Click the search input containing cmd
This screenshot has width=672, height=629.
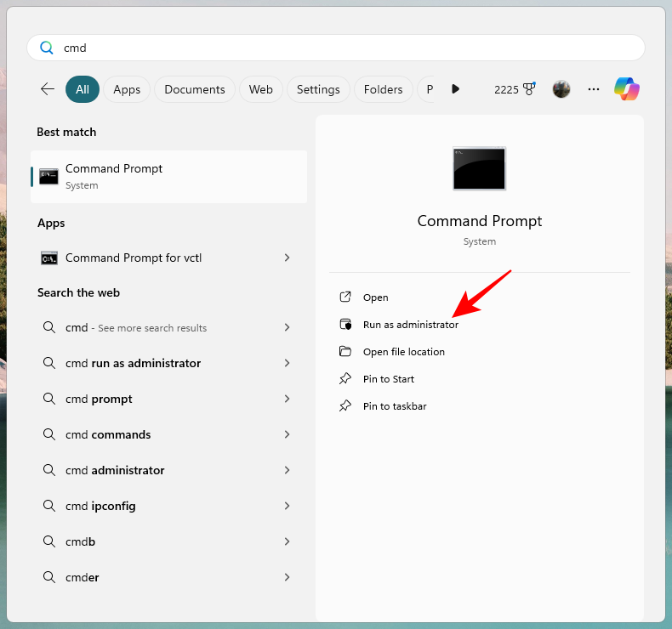pos(335,48)
